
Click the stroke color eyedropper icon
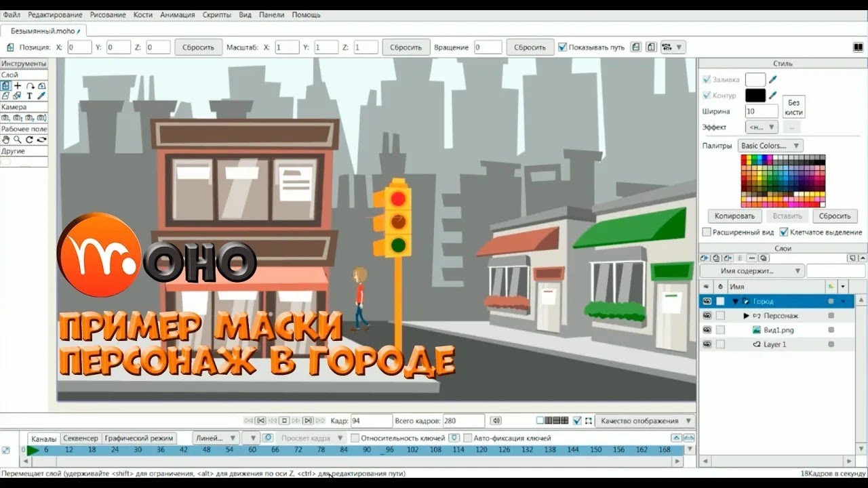(x=772, y=96)
